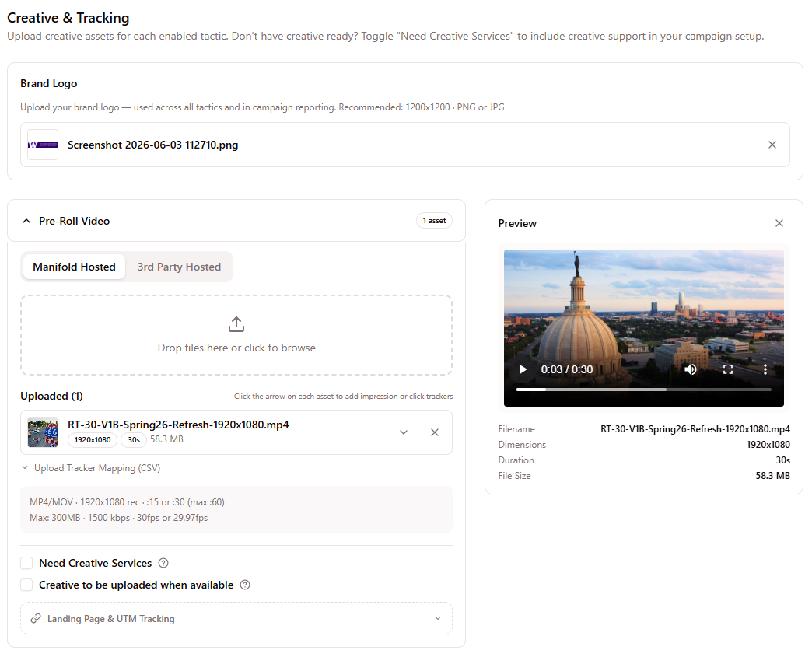
Task: Enter fullscreen for preview video
Action: click(727, 369)
